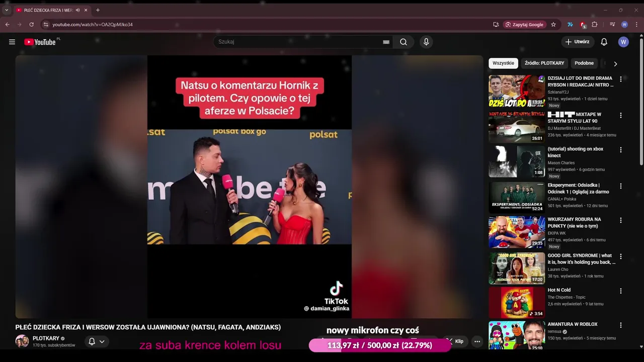This screenshot has height=362, width=644.
Task: Open AWANTURA W ROBLOX video title
Action: [572, 324]
